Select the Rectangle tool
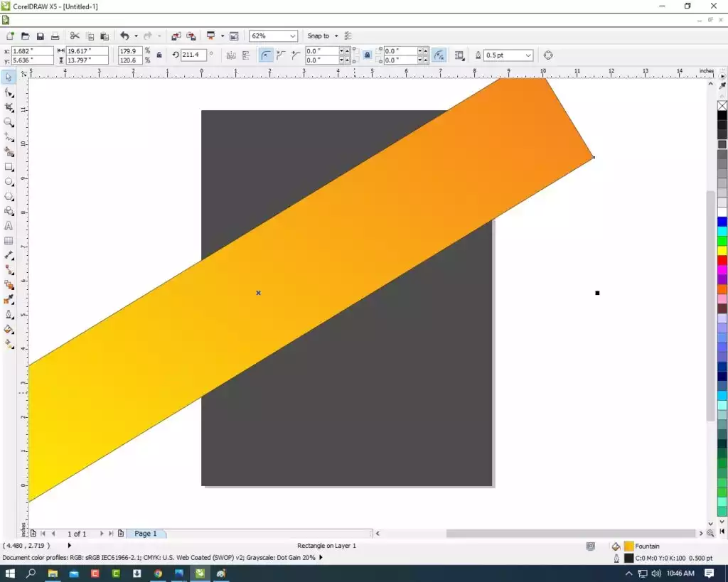 (9, 166)
